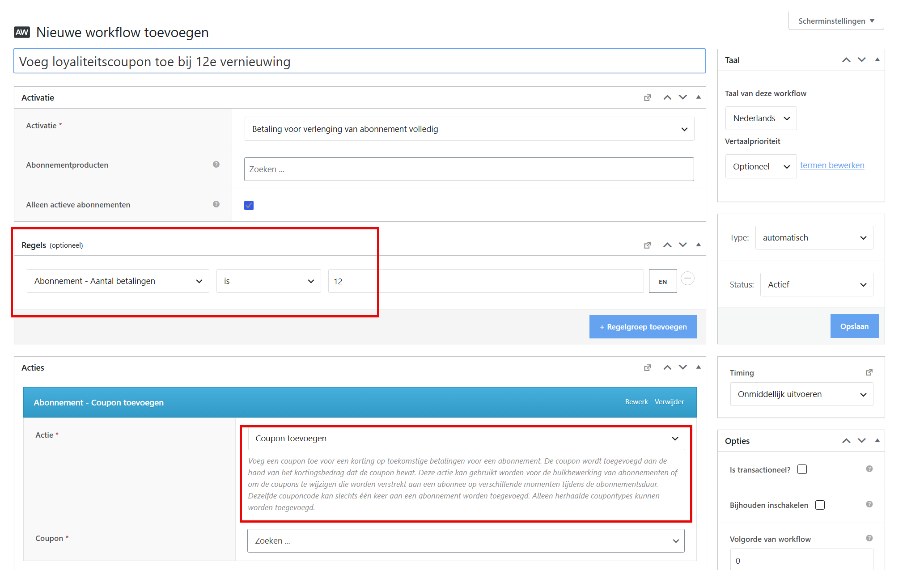The width and height of the screenshot is (924, 570).
Task: Open Timing panel external link icon
Action: (869, 372)
